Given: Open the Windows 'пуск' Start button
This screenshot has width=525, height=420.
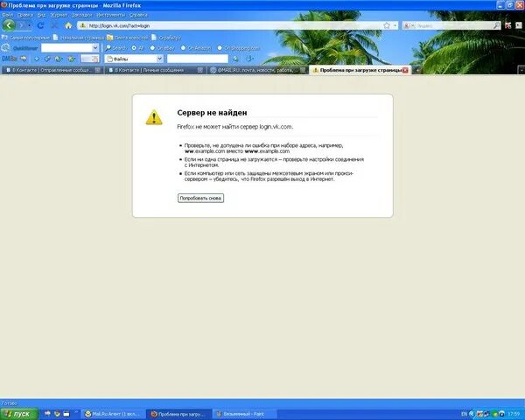Looking at the screenshot, I should (19, 414).
